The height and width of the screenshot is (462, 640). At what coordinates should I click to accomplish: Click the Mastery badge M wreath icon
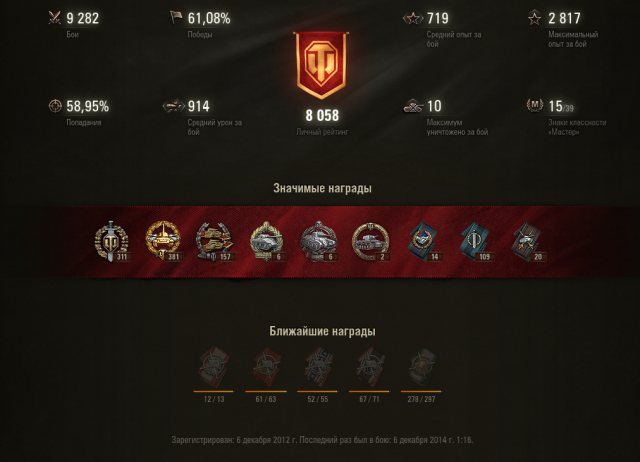tap(535, 105)
